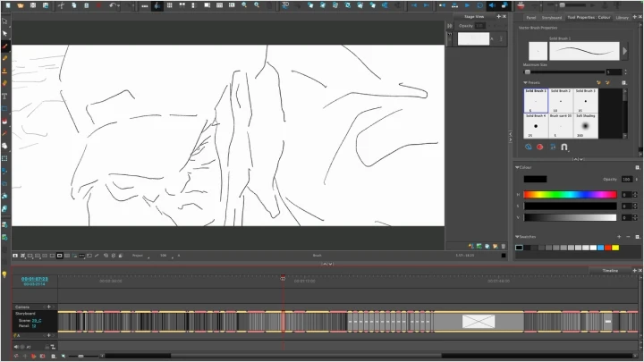Click the 3D icon in the top toolbar

click(285, 5)
